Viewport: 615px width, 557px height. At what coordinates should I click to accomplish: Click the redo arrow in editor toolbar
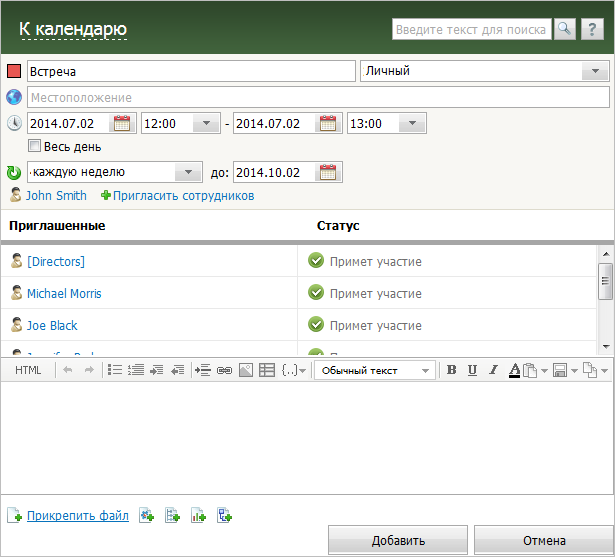tap(89, 370)
